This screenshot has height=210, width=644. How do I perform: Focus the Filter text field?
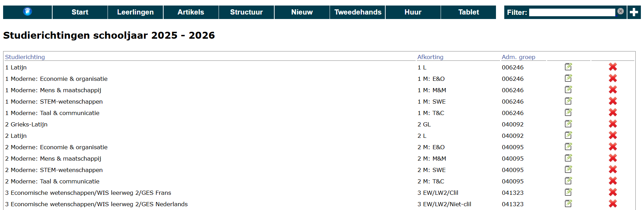[x=572, y=12]
